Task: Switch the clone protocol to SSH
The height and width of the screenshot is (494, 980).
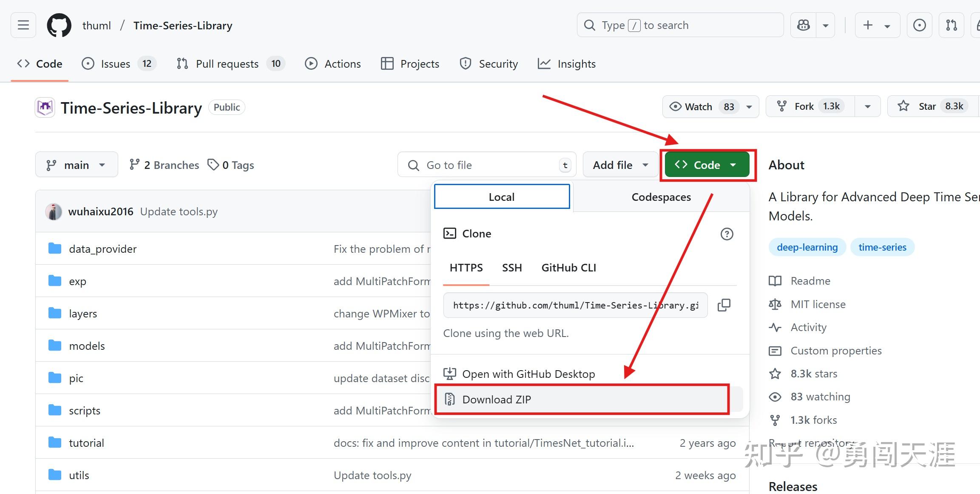Action: [x=511, y=268]
